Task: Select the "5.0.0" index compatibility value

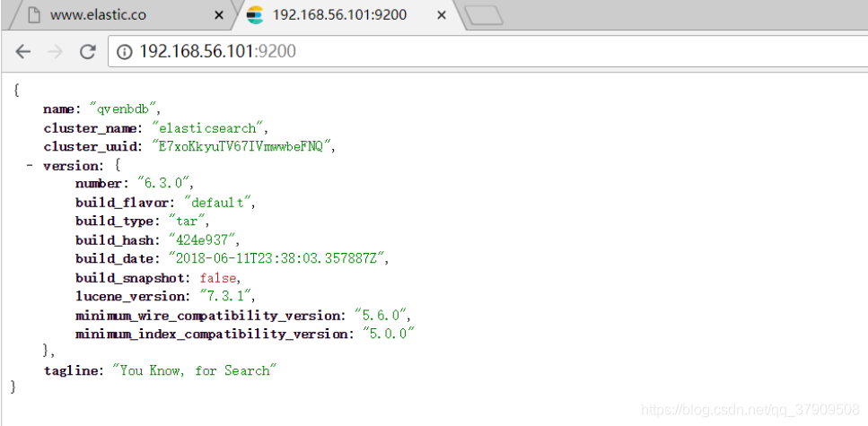Action: click(389, 335)
